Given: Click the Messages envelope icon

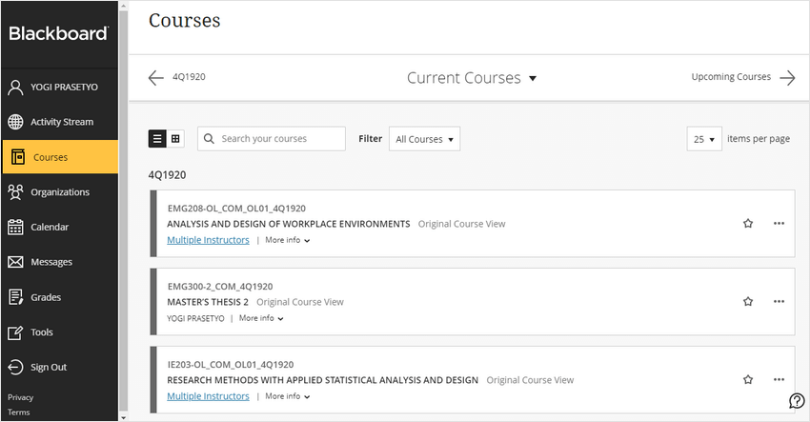Looking at the screenshot, I should click(15, 262).
